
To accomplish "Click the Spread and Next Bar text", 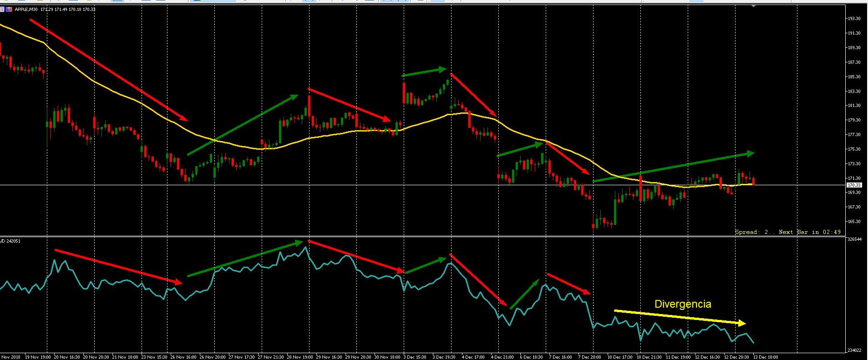I will 787,232.
